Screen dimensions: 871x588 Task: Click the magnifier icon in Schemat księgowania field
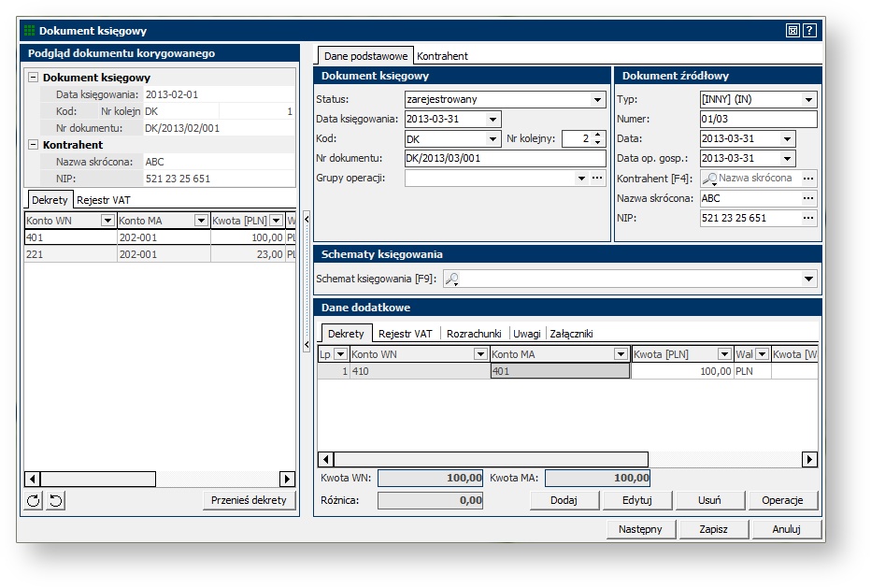tap(452, 279)
